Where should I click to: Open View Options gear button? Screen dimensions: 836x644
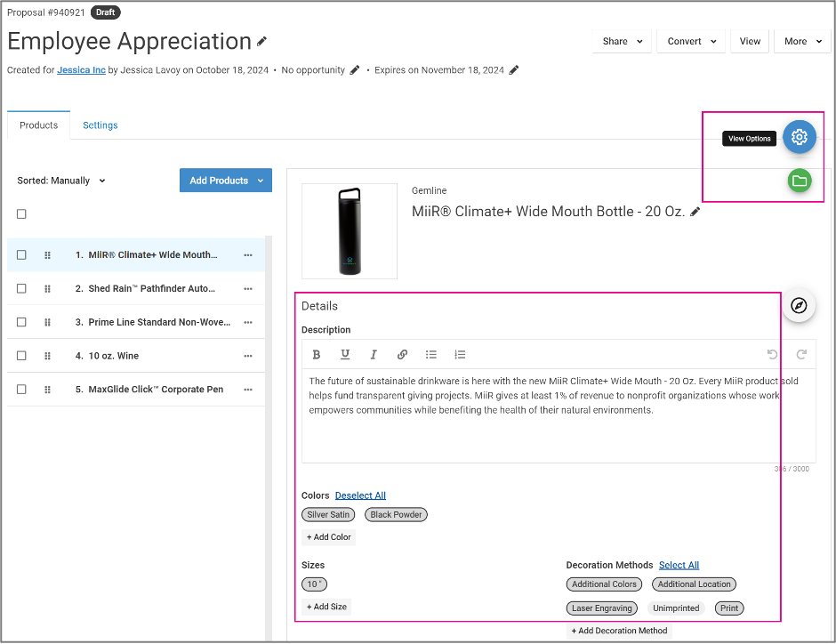pyautogui.click(x=799, y=137)
